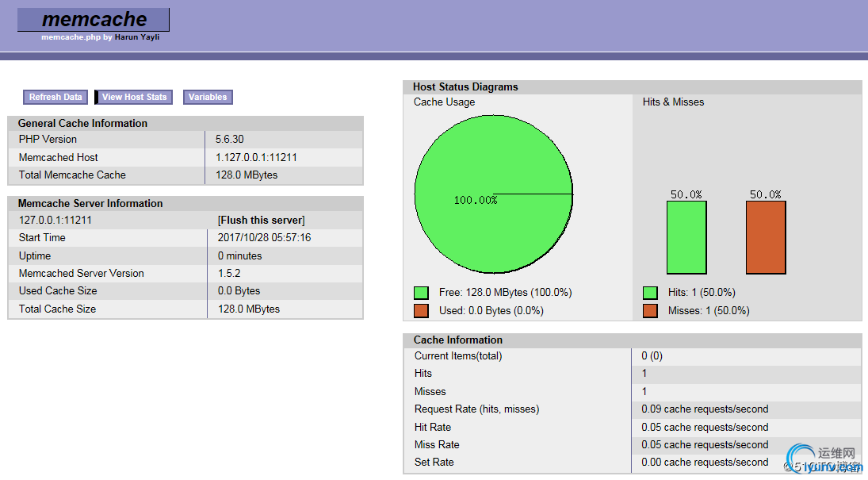Click the green Free legend swatch

tap(421, 293)
